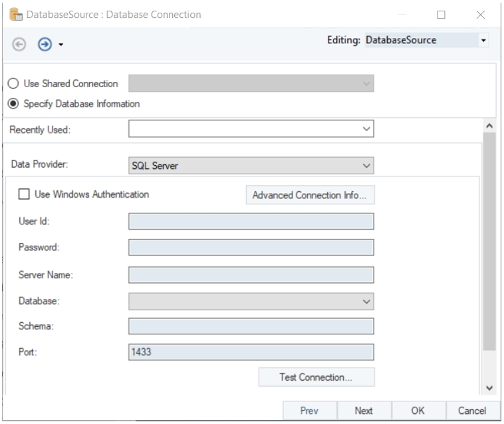Close the Database Connection dialog
Screen dimensions: 504x424
pos(481,14)
